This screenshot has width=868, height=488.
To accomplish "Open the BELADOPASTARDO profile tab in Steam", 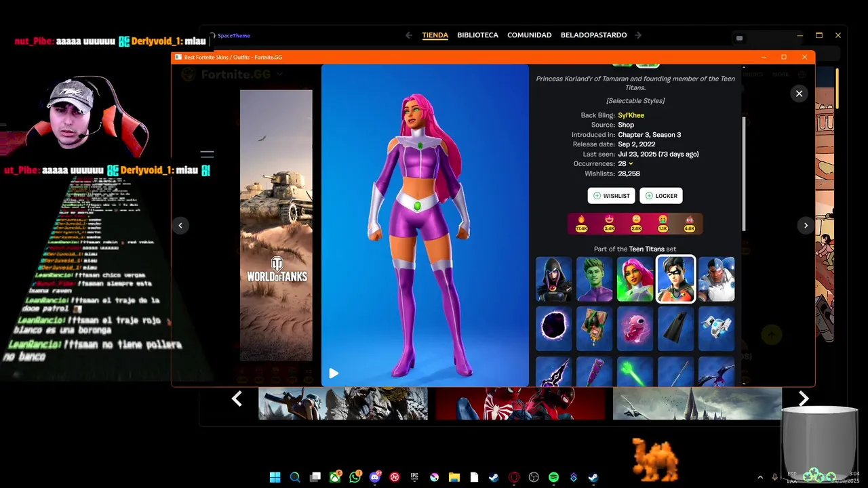I will point(593,35).
